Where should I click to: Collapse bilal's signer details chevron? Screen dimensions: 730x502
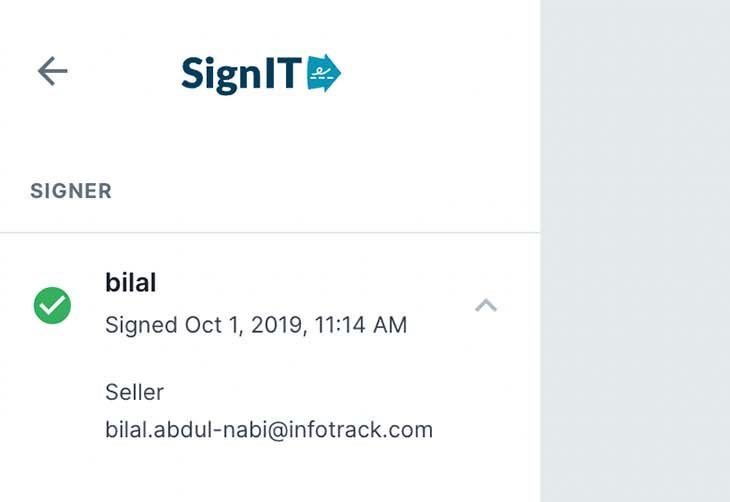click(x=486, y=305)
